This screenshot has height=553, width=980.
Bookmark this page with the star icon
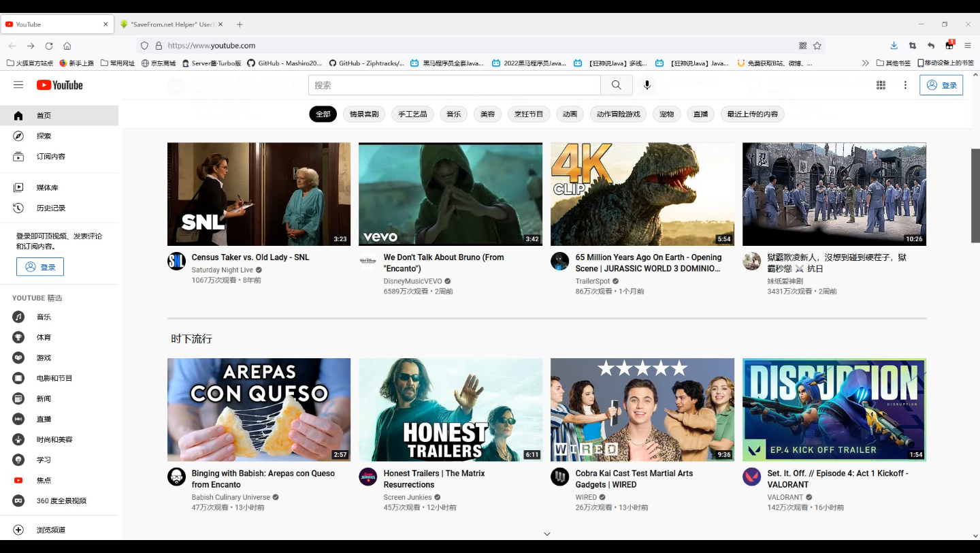point(817,46)
